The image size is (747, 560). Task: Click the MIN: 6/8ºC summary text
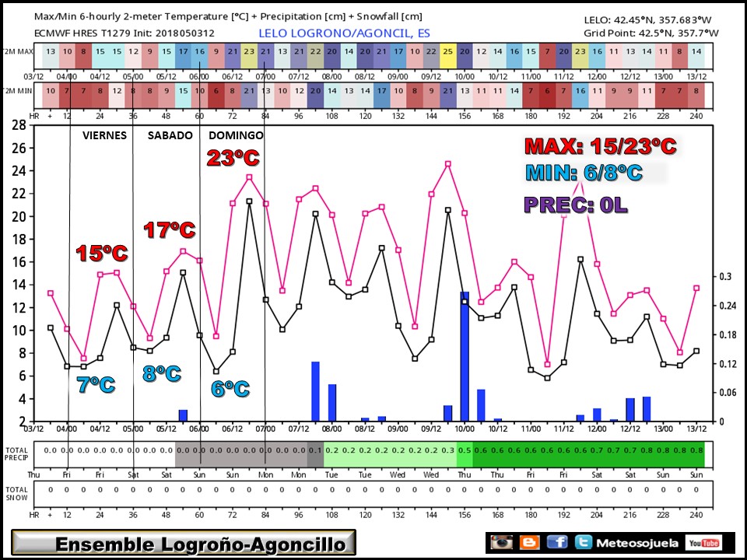click(584, 173)
